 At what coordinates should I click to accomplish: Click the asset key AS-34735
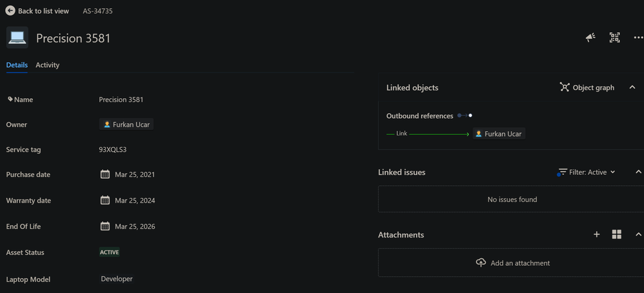point(98,11)
